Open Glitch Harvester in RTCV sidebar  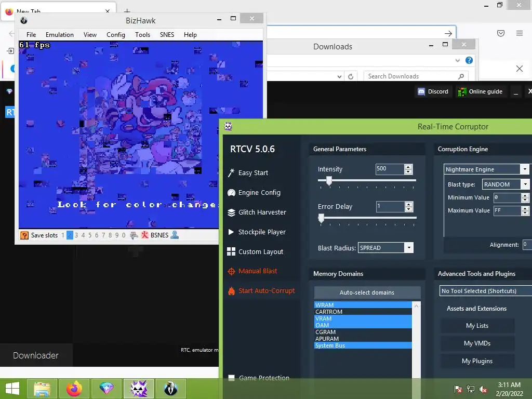click(257, 212)
